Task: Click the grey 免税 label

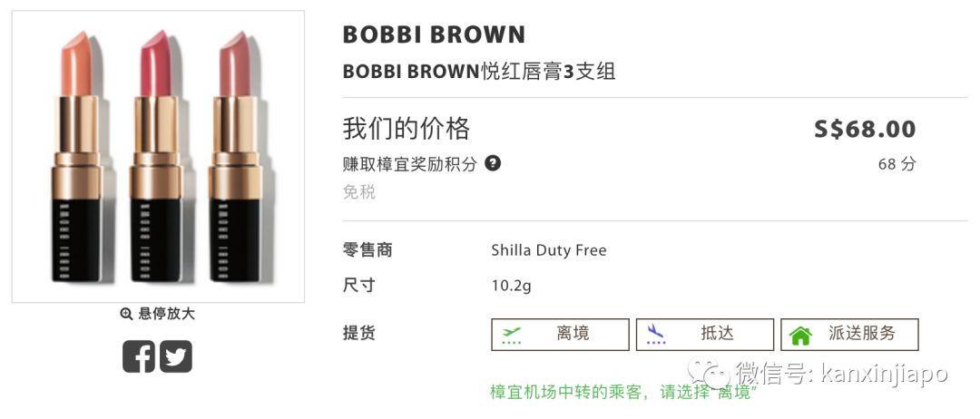Action: (x=358, y=192)
